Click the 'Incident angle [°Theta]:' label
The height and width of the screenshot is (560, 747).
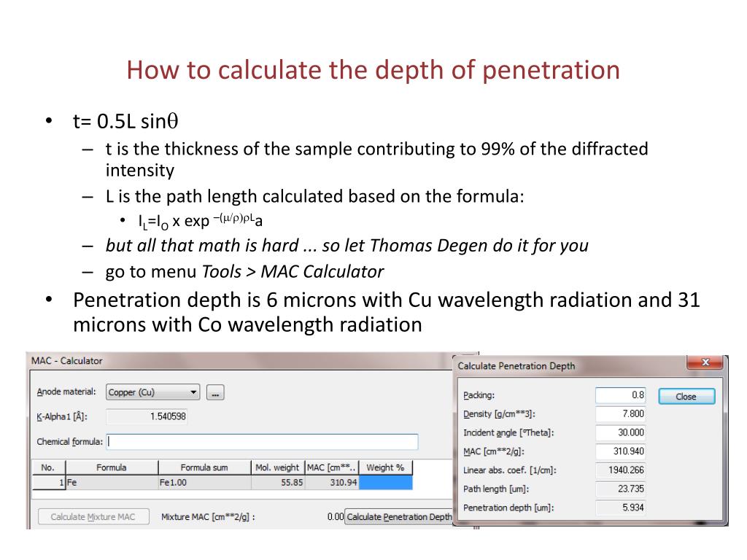508,433
